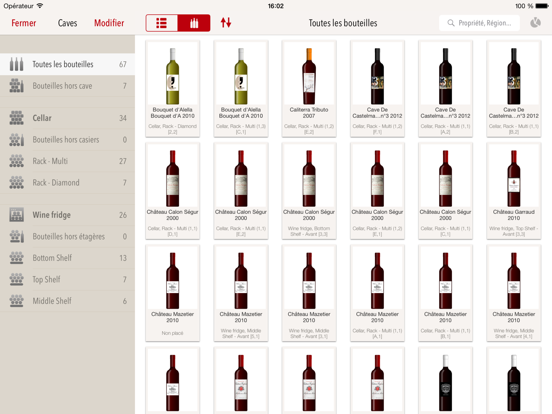Viewport: 552px width, 414px height.
Task: Open Château Mazetier card at slot B.1
Action: (x=445, y=293)
